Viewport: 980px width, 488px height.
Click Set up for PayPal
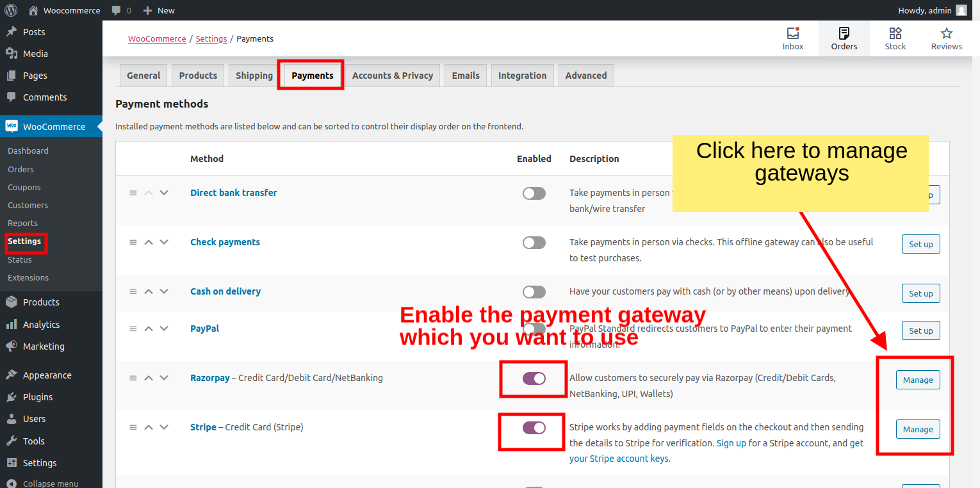pyautogui.click(x=921, y=330)
